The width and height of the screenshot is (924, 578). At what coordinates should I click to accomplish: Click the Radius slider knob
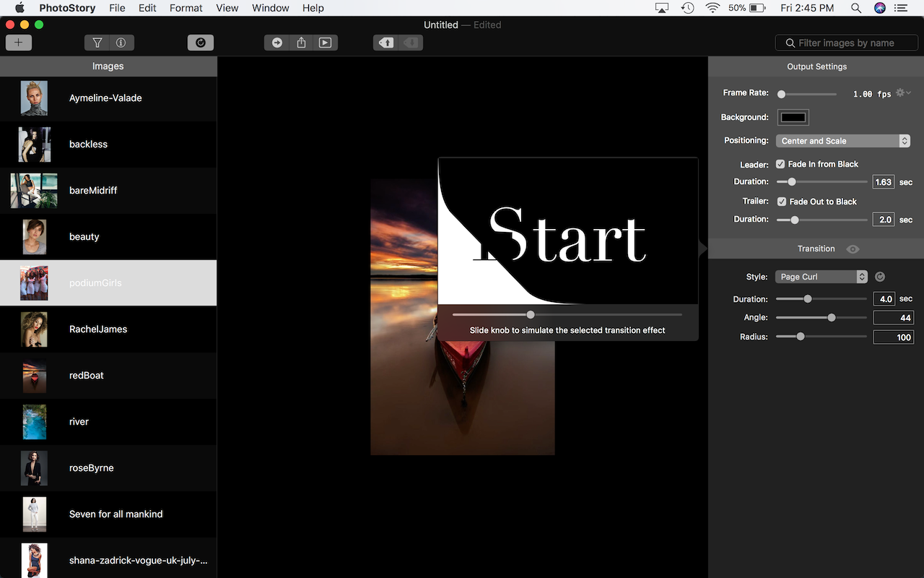(x=800, y=336)
